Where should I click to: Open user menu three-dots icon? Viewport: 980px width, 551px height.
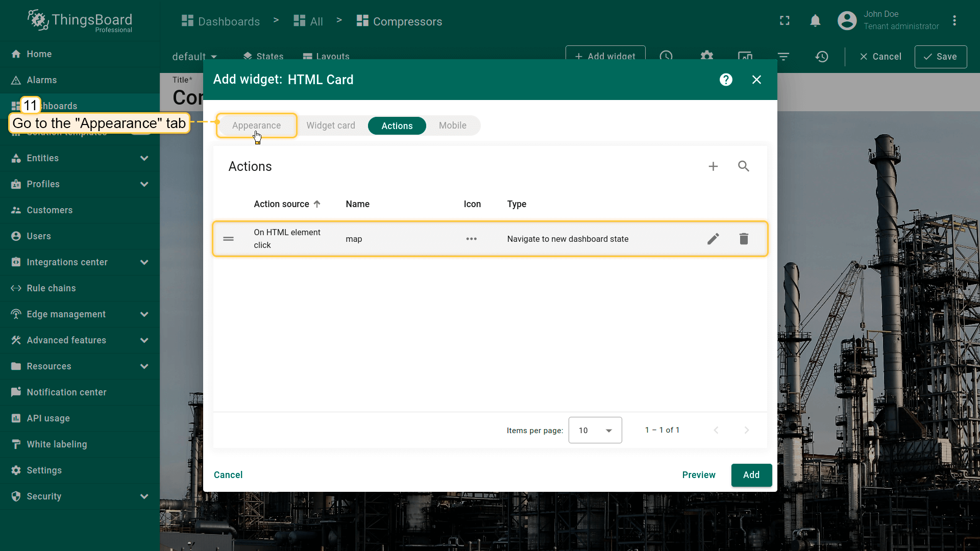point(954,21)
